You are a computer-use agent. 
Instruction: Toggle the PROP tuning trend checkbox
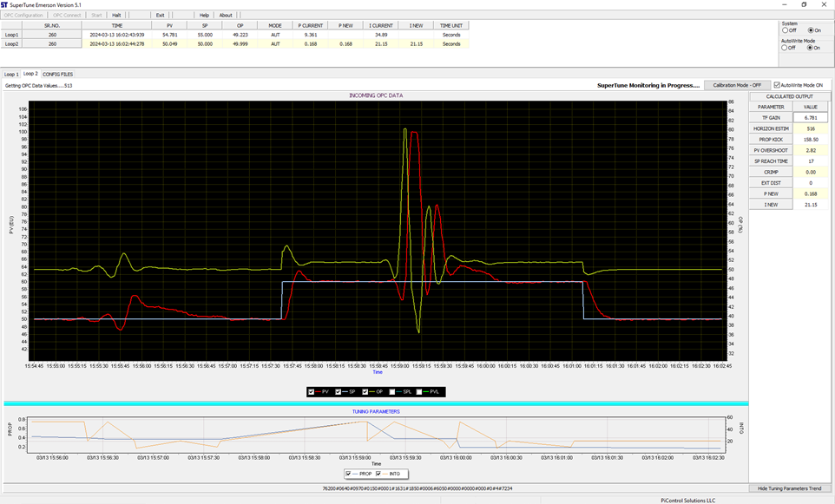coord(350,474)
